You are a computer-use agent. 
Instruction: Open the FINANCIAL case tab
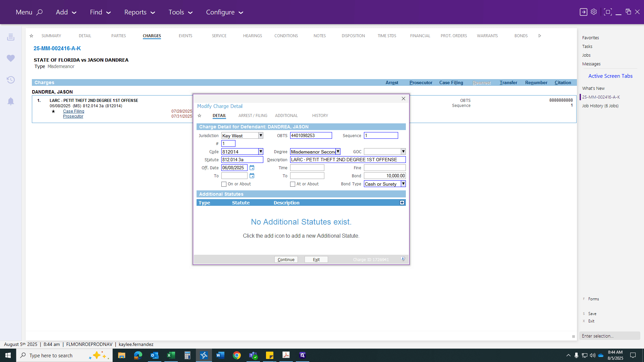(x=420, y=36)
